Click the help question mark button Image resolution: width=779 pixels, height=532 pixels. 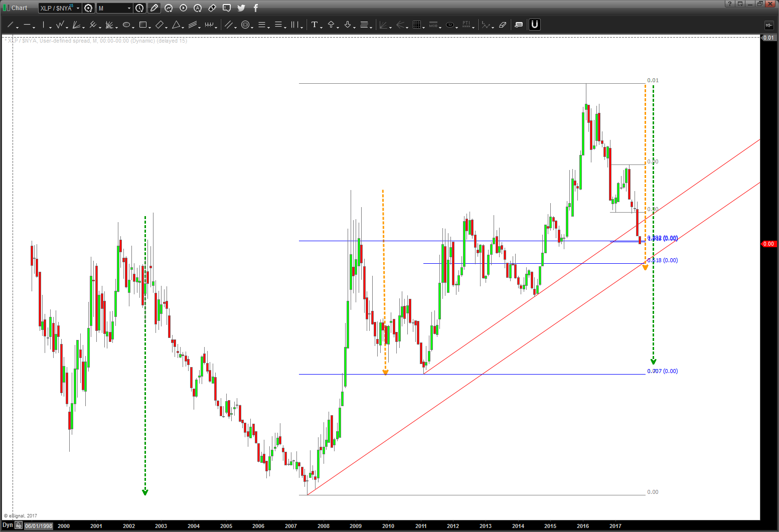[730, 4]
